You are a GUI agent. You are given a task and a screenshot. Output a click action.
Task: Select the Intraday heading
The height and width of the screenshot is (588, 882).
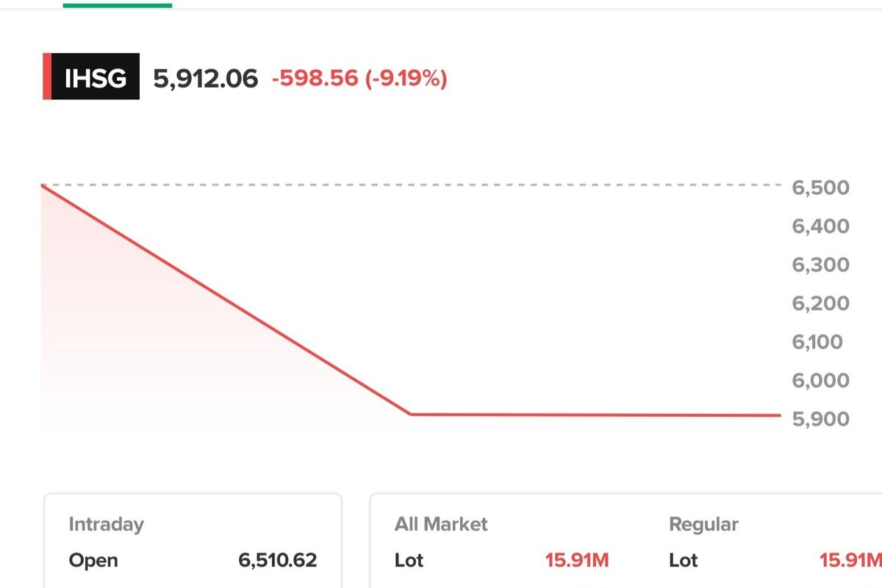pyautogui.click(x=106, y=524)
